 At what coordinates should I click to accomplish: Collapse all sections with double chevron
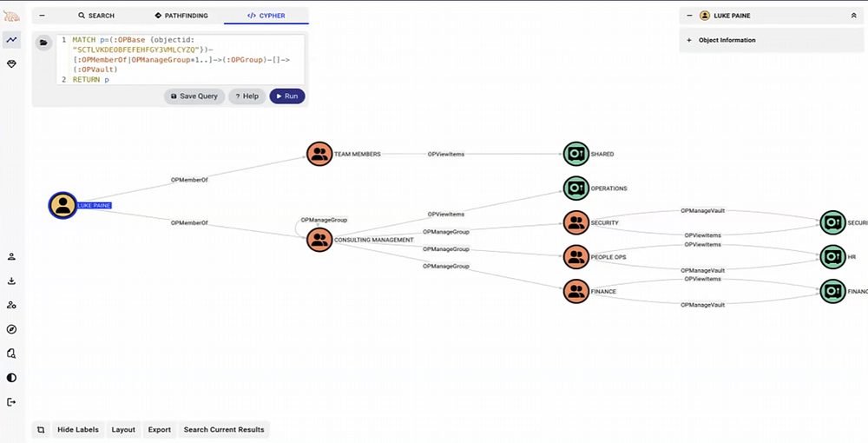pos(853,16)
